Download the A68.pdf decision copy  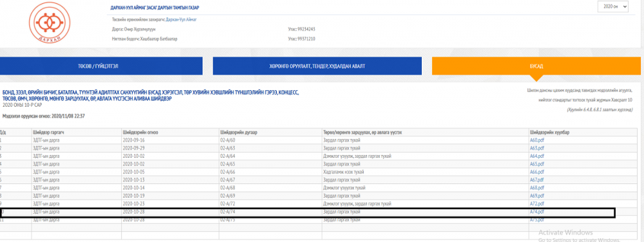[x=537, y=188]
